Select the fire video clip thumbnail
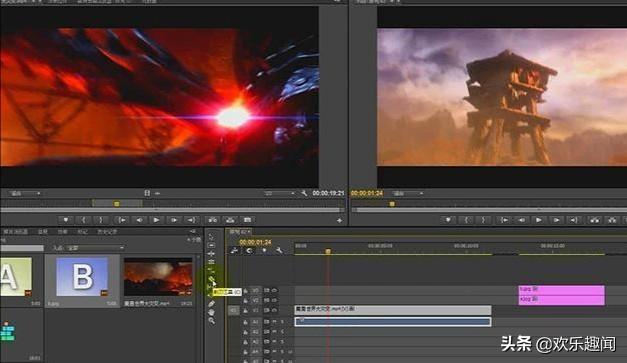 click(158, 277)
